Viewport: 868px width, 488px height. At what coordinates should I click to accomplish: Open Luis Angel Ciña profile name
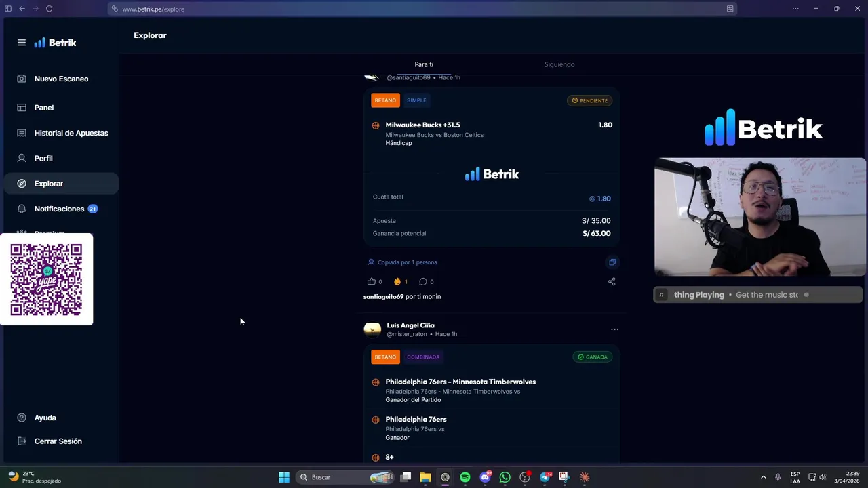coord(410,325)
